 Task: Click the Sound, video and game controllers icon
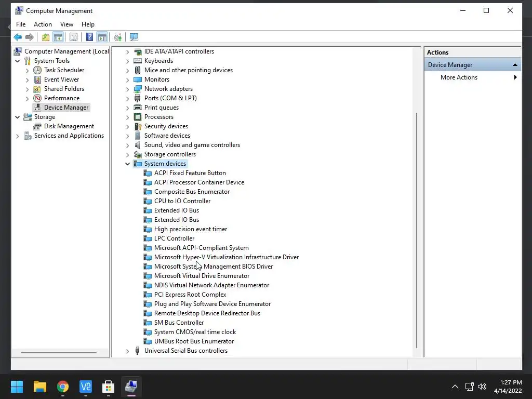click(x=137, y=145)
